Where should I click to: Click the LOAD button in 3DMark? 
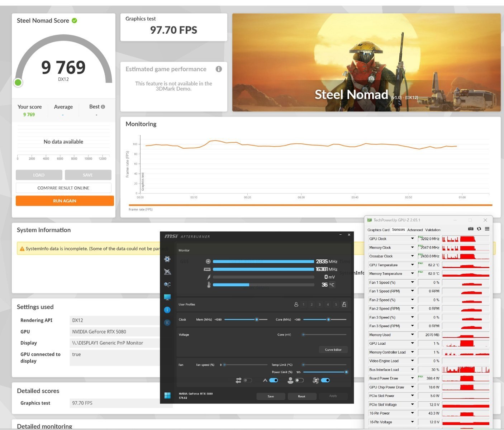[x=39, y=175]
